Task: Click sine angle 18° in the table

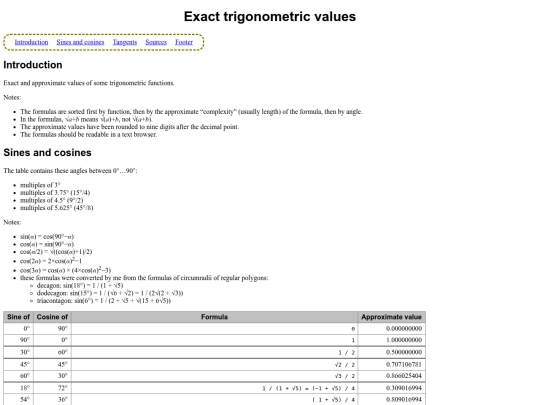Action: pos(24,388)
